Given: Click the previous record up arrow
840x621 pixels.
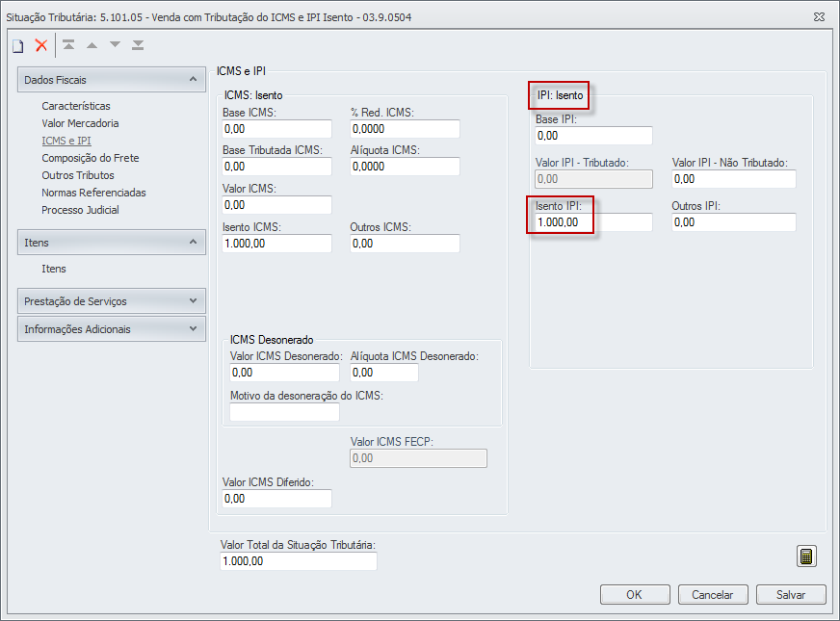Looking at the screenshot, I should (x=92, y=45).
